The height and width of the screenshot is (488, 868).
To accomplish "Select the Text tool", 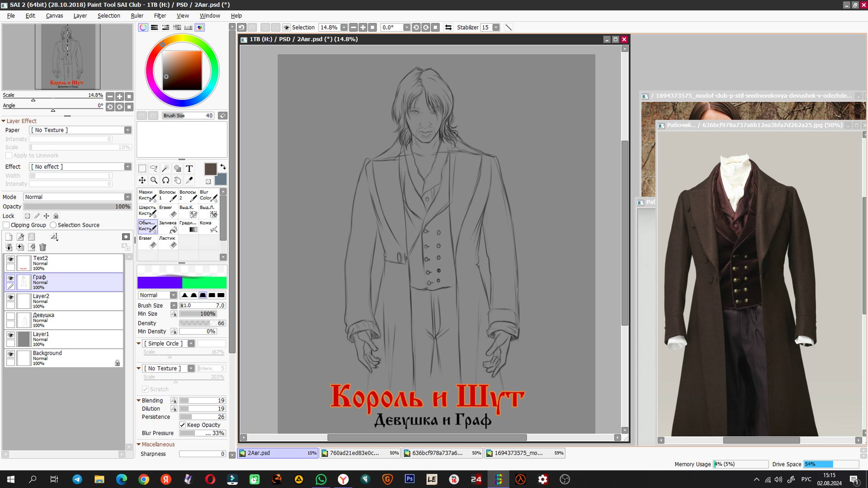I will tap(189, 169).
